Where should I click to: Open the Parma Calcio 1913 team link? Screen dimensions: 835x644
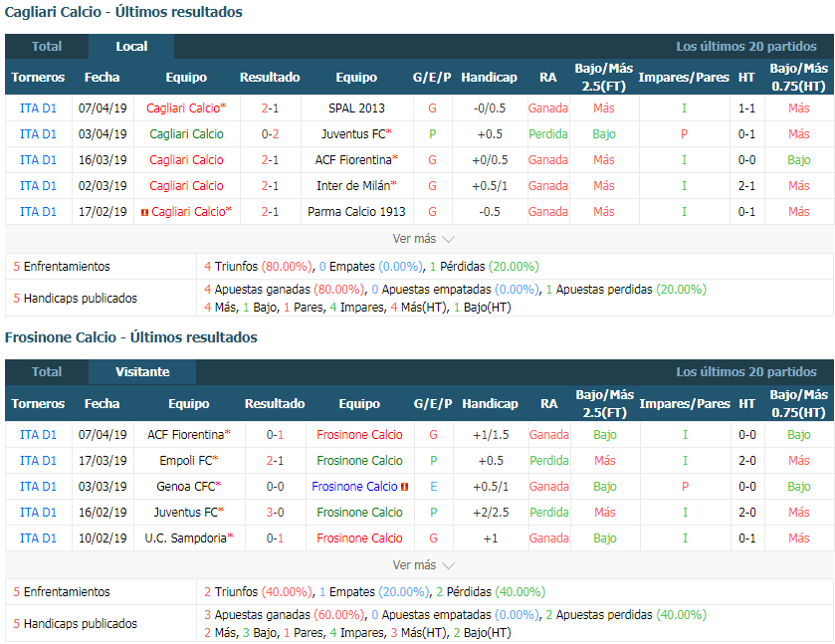click(356, 211)
